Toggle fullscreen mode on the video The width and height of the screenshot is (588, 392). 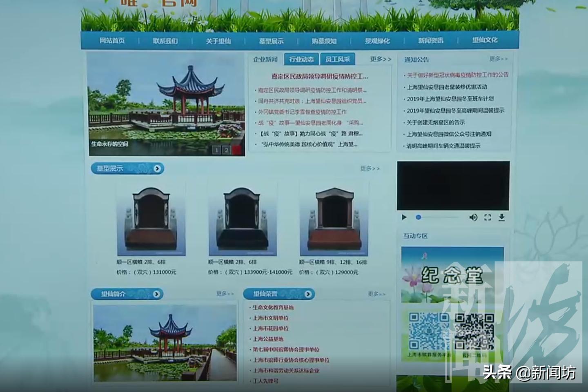488,217
